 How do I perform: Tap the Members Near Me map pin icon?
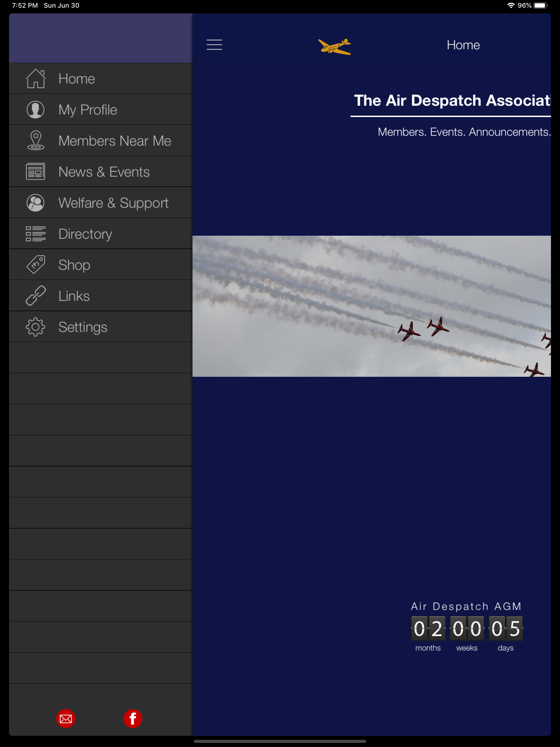[x=36, y=141]
